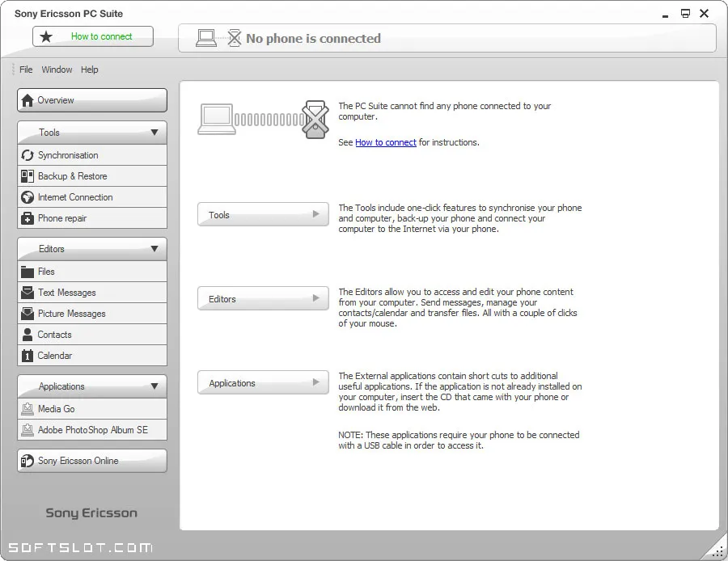Open the File menu
The width and height of the screenshot is (728, 561).
tap(26, 70)
